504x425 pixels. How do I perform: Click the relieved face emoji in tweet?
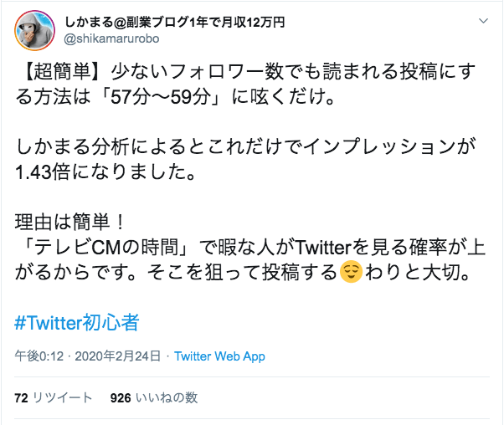pos(351,272)
